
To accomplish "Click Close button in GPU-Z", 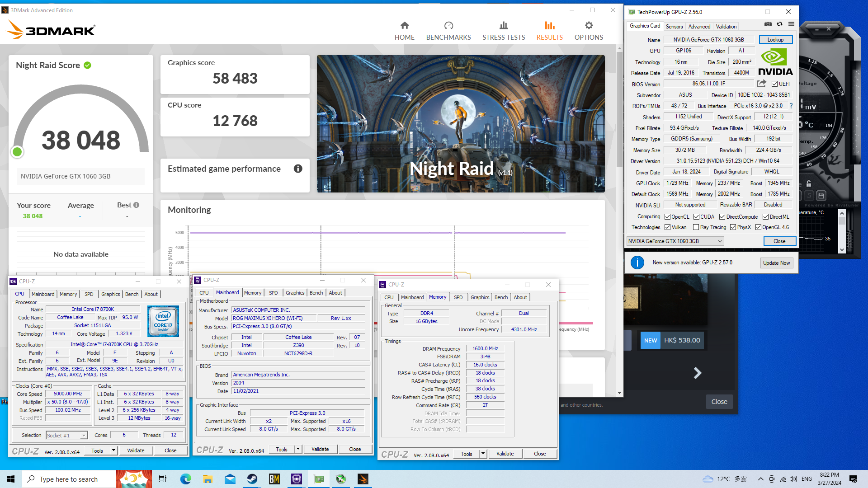I will coord(779,241).
